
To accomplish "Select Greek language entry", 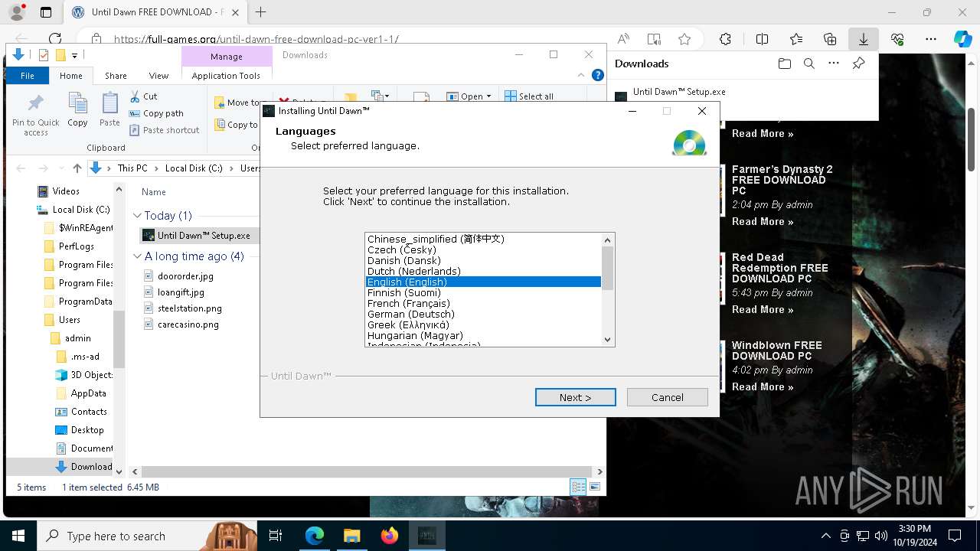I will point(483,324).
